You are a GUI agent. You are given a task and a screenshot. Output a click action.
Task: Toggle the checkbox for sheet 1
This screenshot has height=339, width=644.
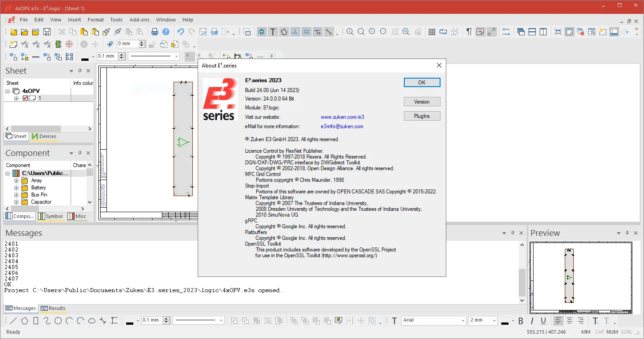[x=25, y=98]
